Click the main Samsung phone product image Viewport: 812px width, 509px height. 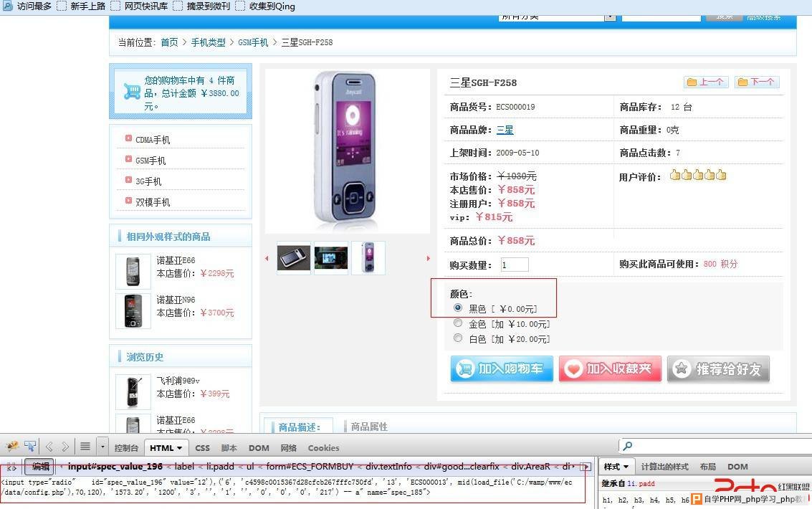click(x=346, y=151)
